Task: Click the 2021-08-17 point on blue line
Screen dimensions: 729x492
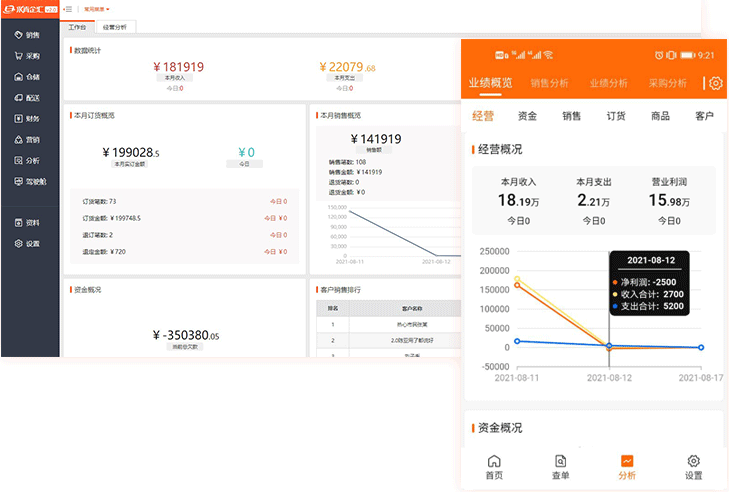Action: click(x=701, y=347)
